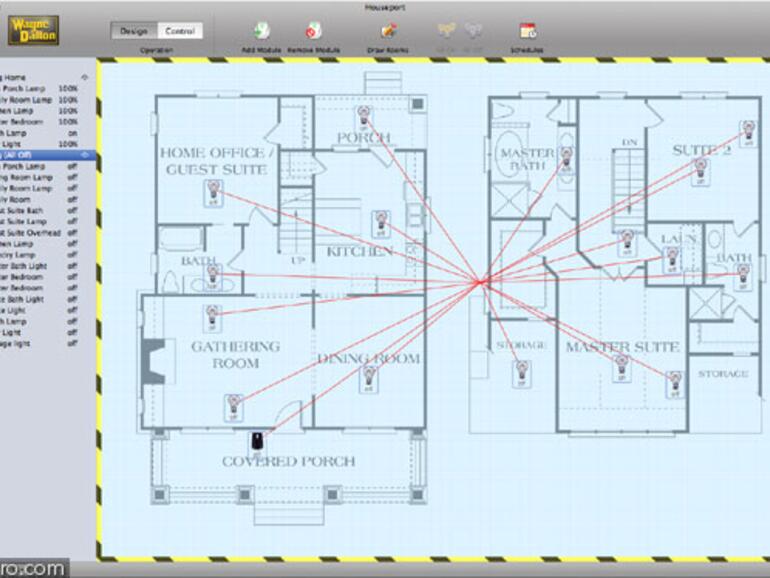Image resolution: width=770 pixels, height=578 pixels.
Task: Select the bulb below the DN staircase
Action: [x=627, y=242]
